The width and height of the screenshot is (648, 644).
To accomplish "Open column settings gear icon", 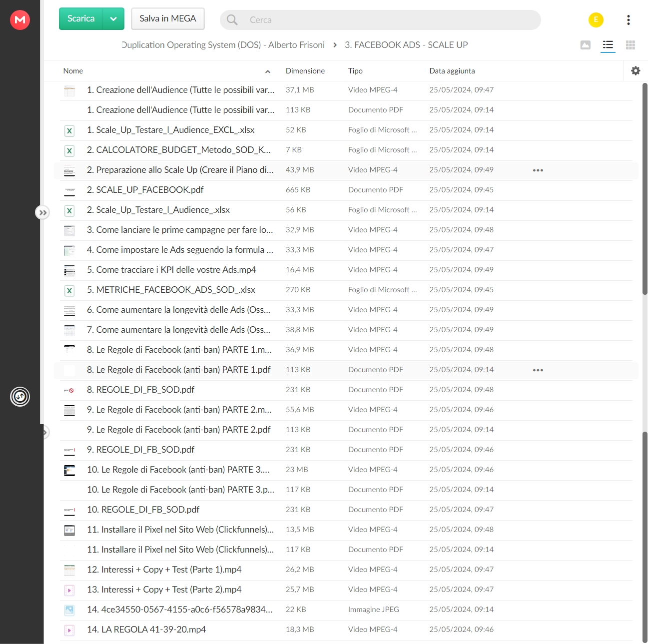I will (x=636, y=71).
